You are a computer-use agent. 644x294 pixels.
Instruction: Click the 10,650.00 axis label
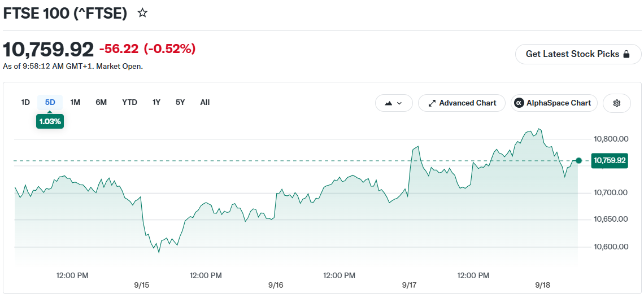point(611,220)
